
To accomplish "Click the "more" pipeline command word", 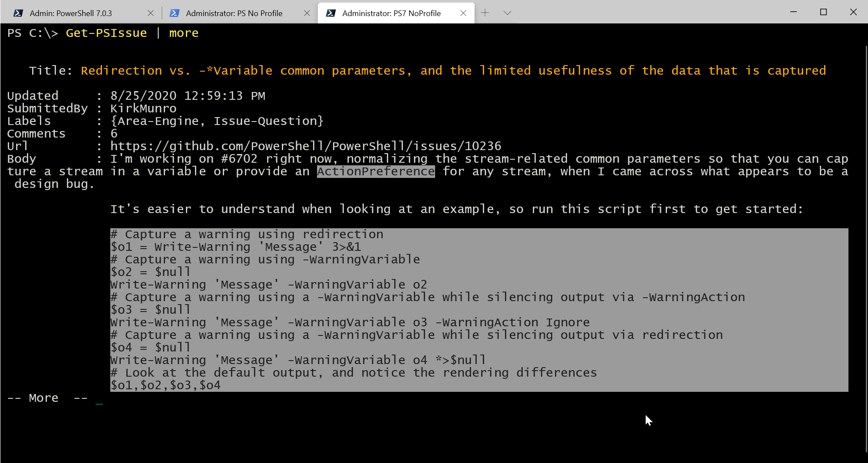I will click(184, 33).
